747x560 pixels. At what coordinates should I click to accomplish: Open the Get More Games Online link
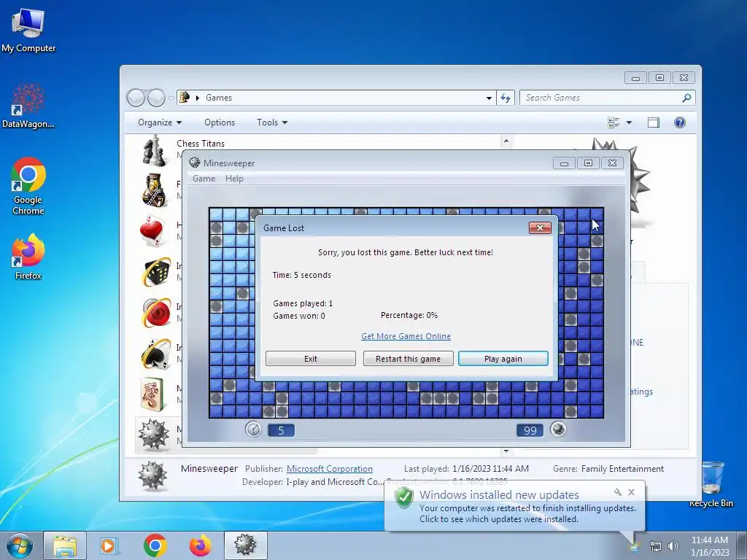(x=406, y=336)
